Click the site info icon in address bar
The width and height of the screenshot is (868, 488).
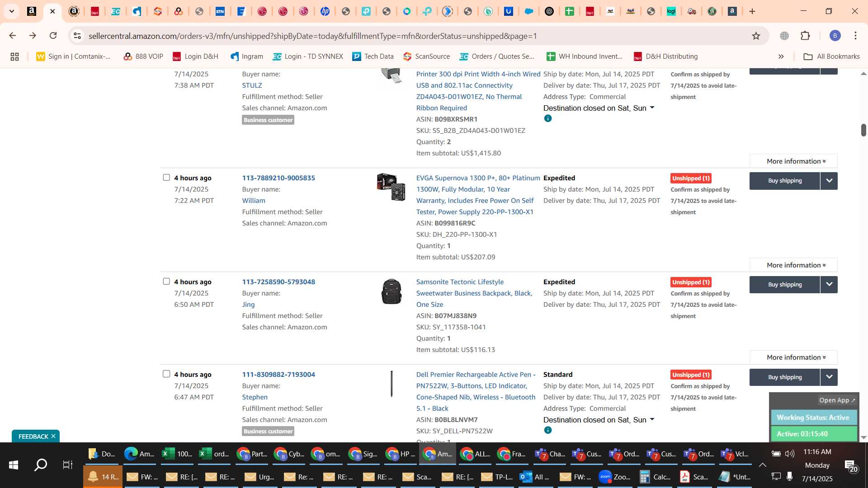click(x=77, y=36)
